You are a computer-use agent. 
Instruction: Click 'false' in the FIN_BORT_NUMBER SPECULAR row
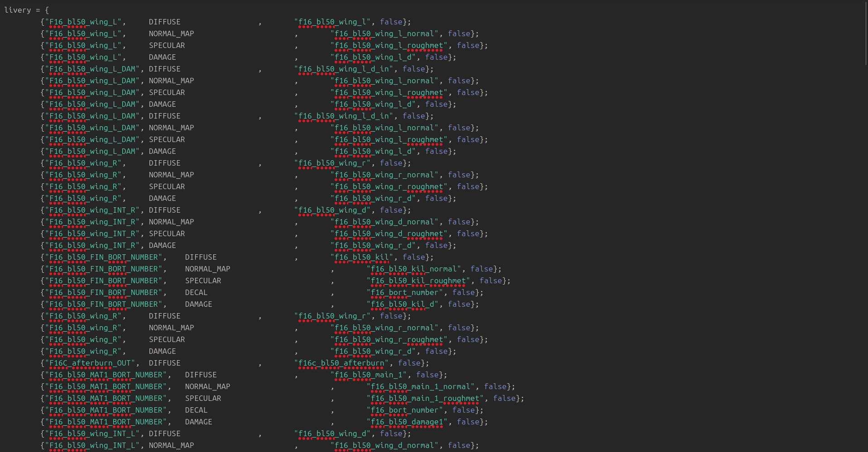click(x=491, y=281)
